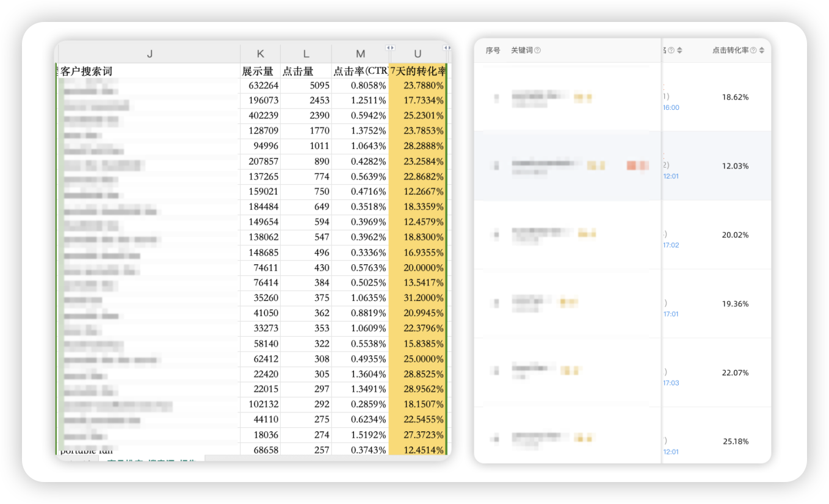Select cell with clicks 2453
The image size is (829, 504).
pos(306,101)
